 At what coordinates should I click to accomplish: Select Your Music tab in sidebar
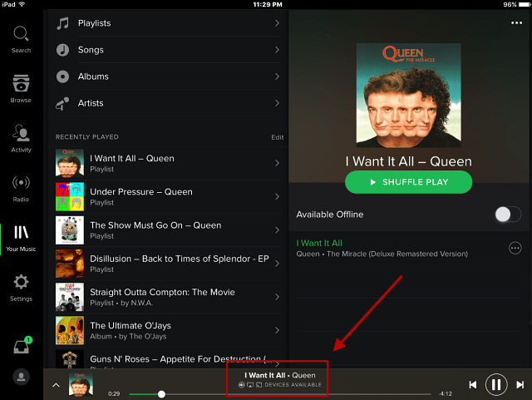click(x=21, y=239)
